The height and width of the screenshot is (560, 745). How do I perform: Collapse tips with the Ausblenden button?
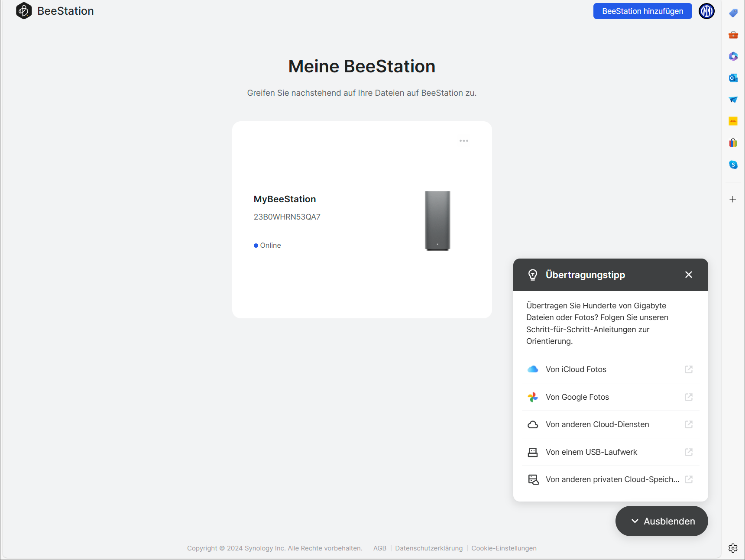coord(662,521)
